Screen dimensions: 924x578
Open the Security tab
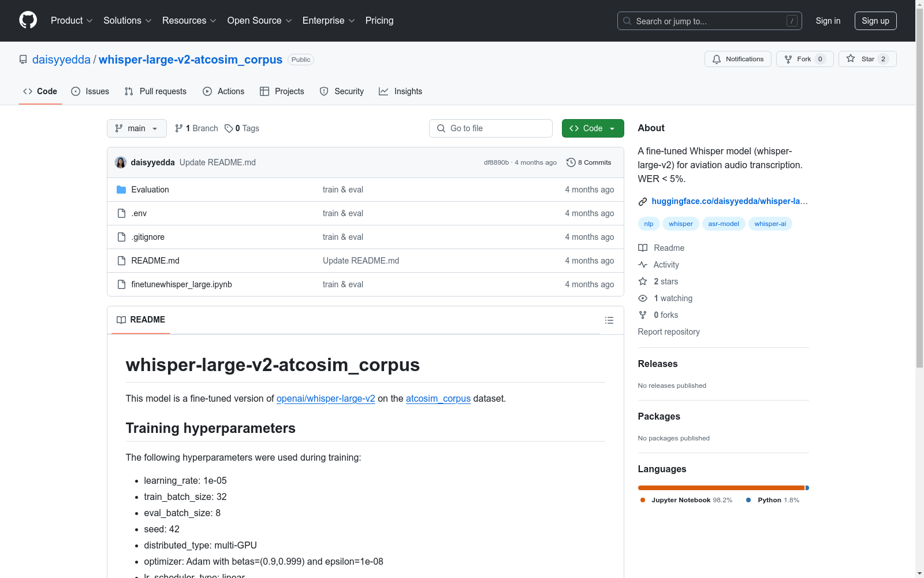tap(342, 91)
